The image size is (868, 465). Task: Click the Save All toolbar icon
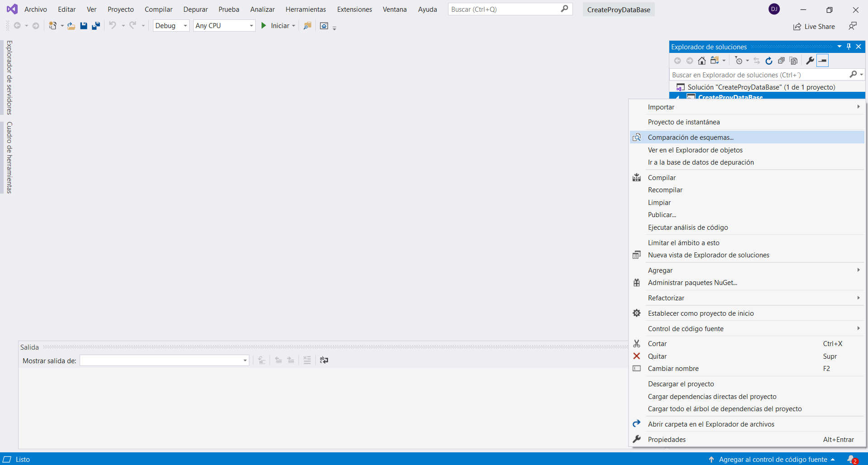coord(95,26)
